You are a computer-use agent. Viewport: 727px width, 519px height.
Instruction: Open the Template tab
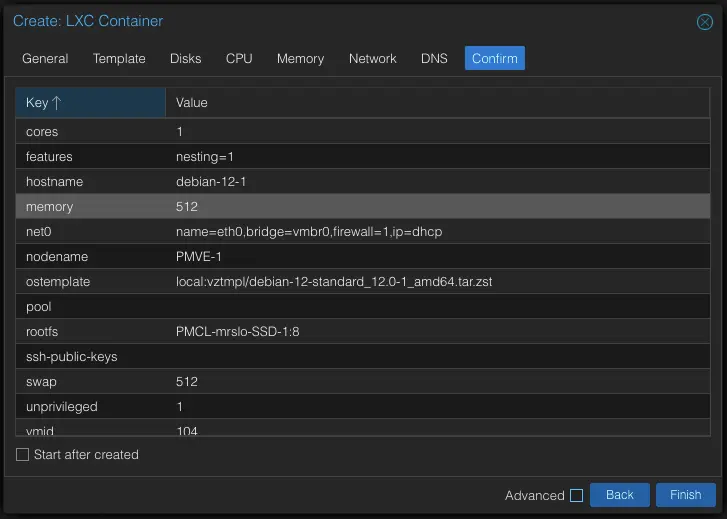[x=119, y=59]
